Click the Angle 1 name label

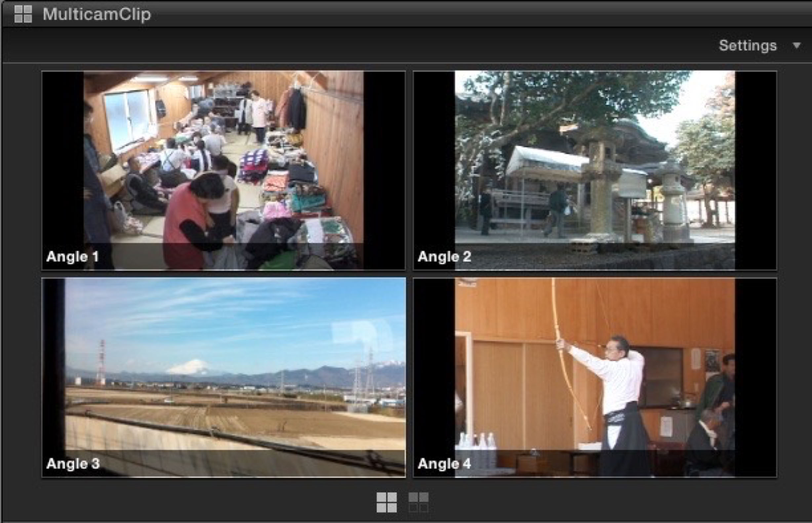click(x=72, y=257)
